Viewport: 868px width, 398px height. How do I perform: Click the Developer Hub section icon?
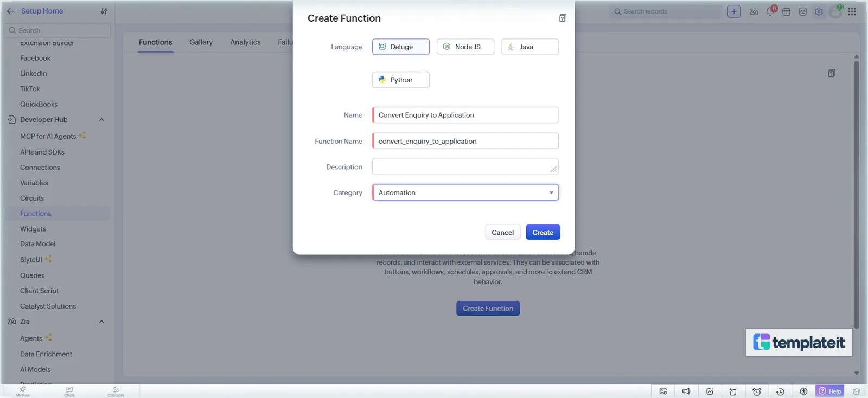tap(11, 120)
